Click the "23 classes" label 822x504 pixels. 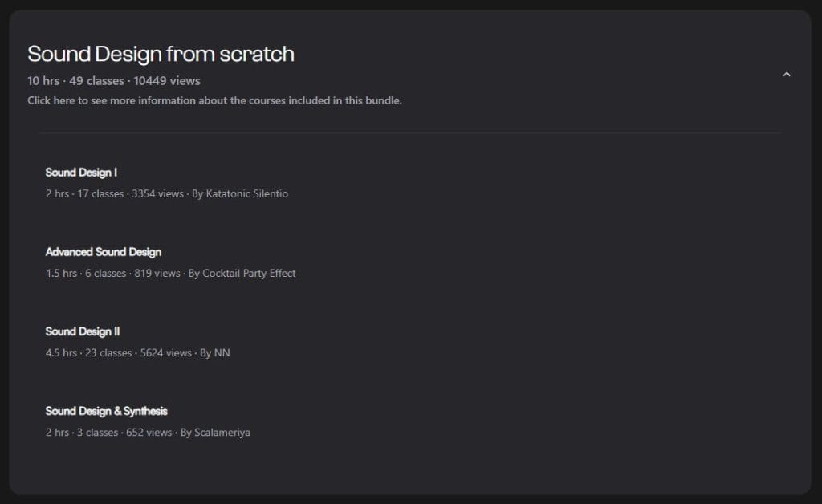pyautogui.click(x=108, y=352)
